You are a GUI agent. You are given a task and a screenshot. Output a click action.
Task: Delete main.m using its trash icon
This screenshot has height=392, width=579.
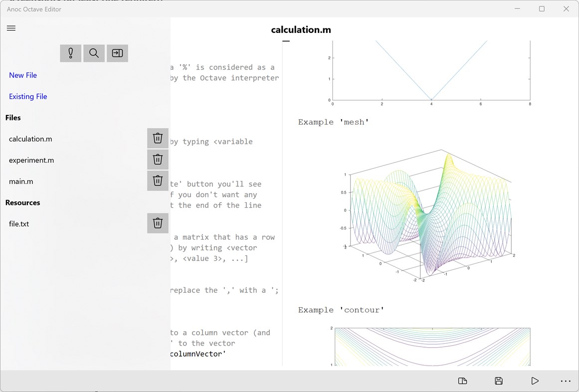coord(158,181)
